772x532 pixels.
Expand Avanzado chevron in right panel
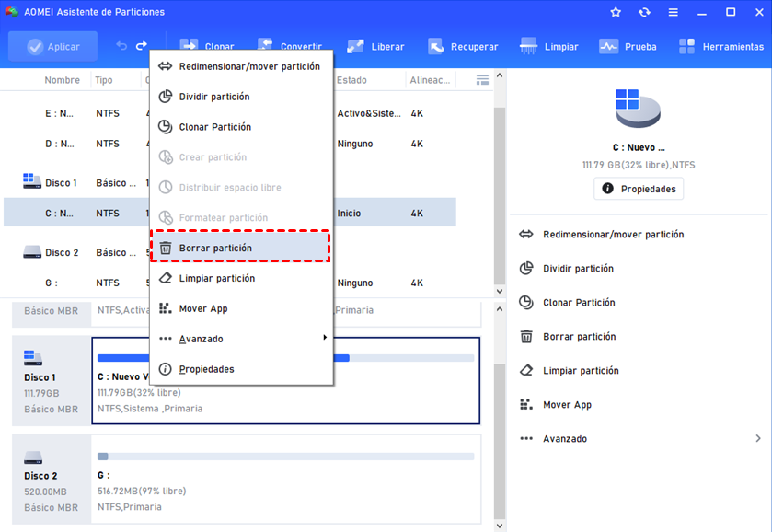(758, 438)
